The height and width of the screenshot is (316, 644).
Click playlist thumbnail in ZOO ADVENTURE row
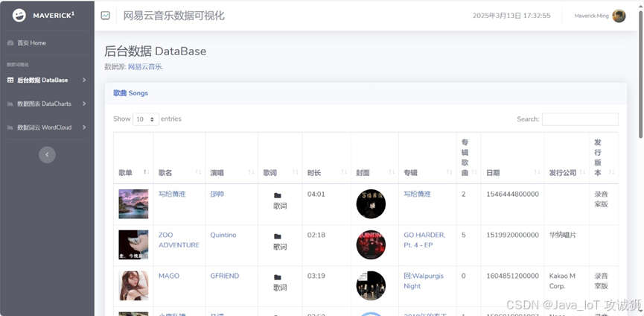133,244
